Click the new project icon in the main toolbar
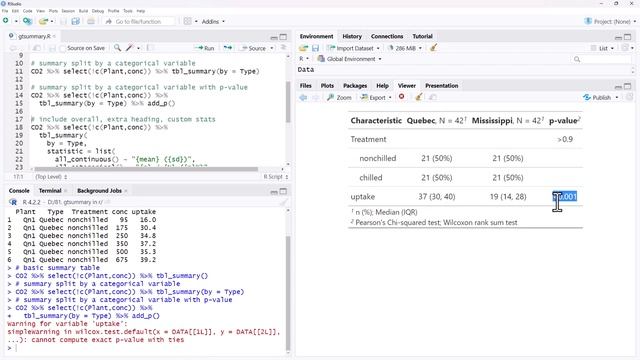 pyautogui.click(x=27, y=21)
